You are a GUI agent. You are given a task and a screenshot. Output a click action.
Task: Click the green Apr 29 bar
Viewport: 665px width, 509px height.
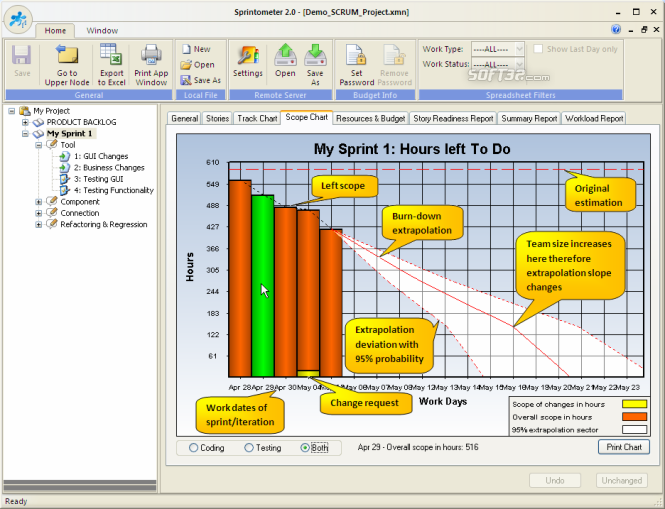pyautogui.click(x=263, y=286)
